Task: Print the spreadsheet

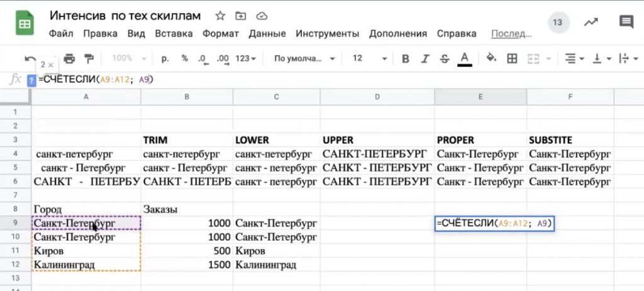Action: click(69, 58)
